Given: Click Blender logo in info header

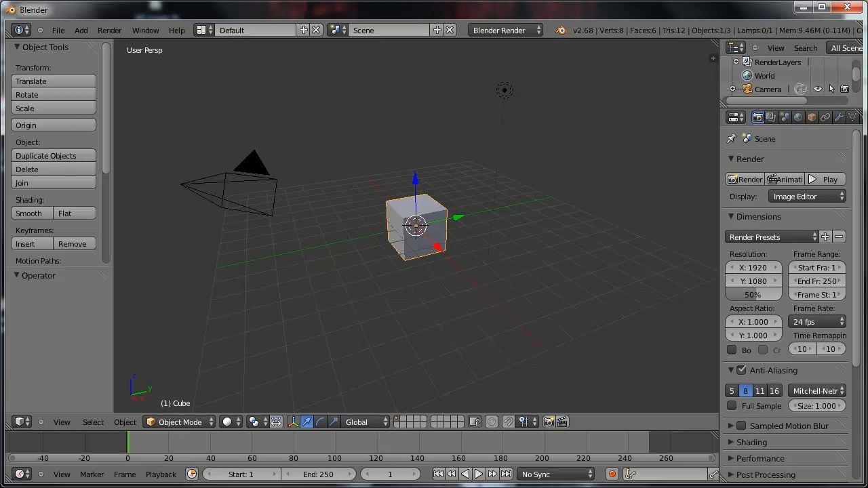Looking at the screenshot, I should pos(560,30).
